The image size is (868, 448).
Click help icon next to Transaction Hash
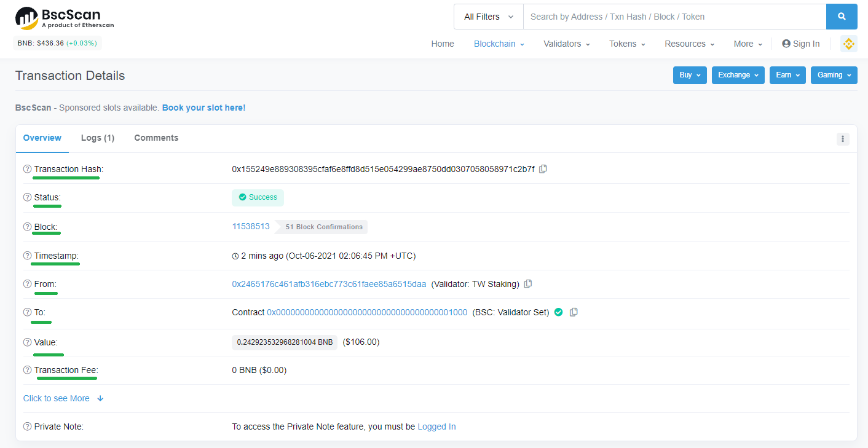click(x=27, y=169)
